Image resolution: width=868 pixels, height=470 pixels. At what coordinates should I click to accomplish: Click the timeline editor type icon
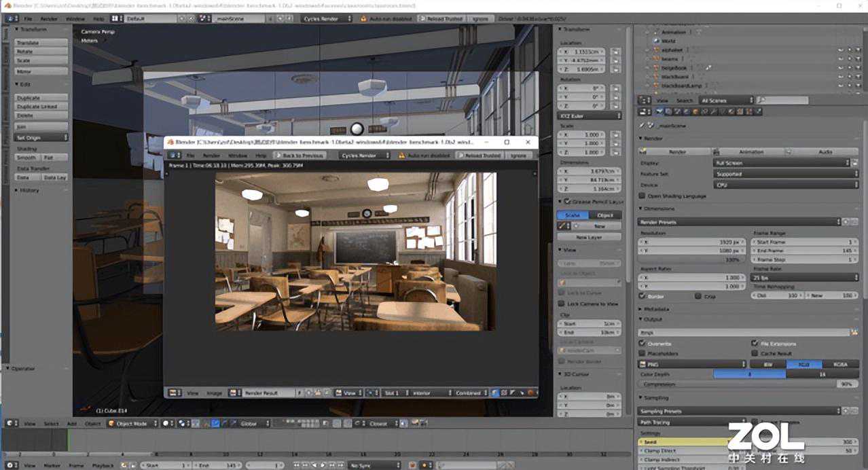10,465
